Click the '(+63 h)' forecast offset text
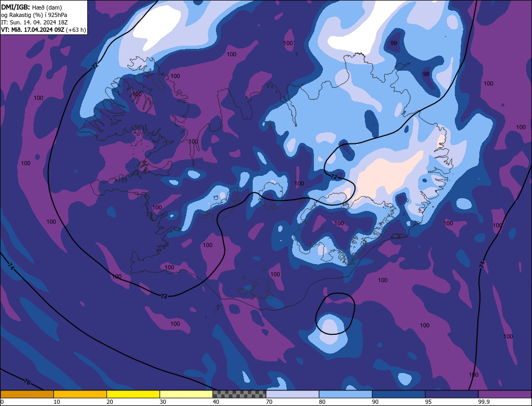Screen dimensions: 532x406 click(x=76, y=30)
